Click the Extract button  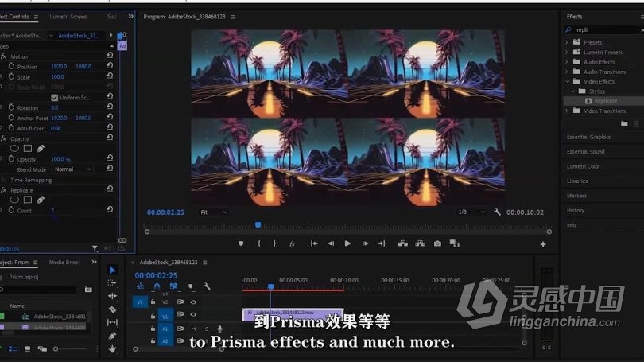pos(420,243)
